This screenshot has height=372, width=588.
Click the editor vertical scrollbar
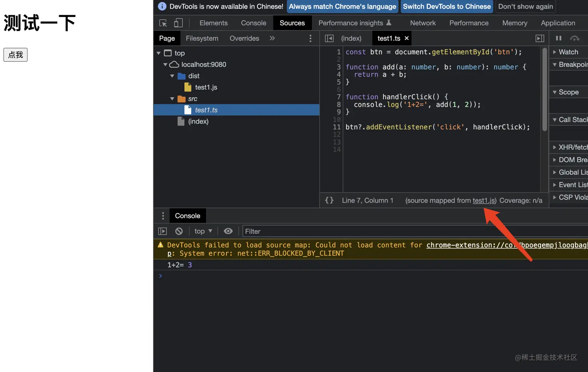click(545, 89)
